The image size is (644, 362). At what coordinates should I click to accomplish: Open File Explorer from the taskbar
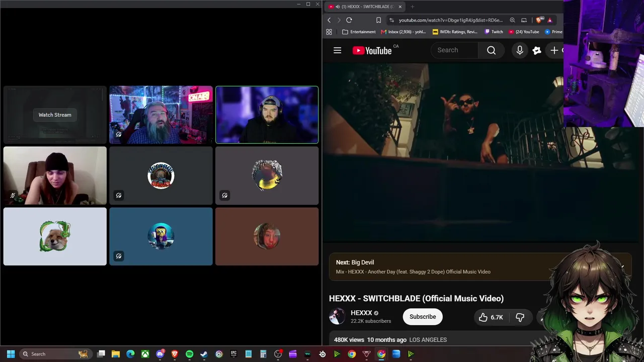(116, 354)
